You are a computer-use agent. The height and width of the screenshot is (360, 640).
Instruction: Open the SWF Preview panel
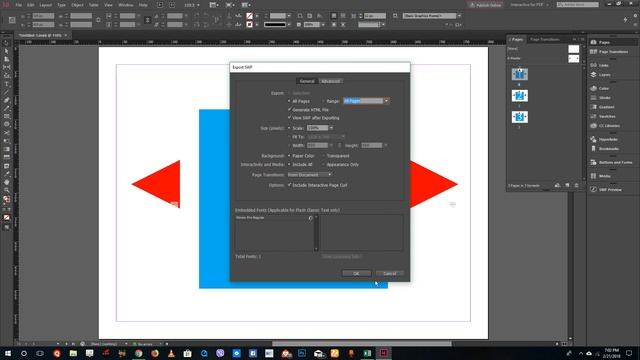click(x=606, y=189)
